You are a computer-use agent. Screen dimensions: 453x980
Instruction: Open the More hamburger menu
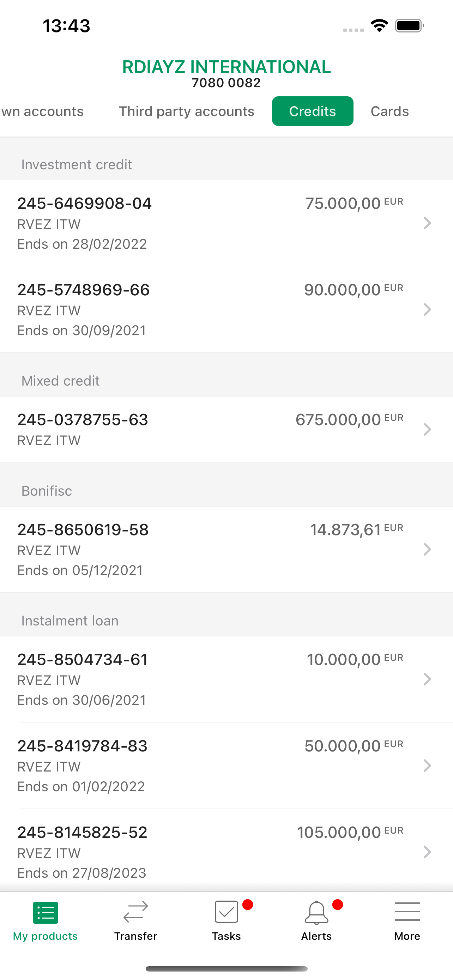click(407, 912)
